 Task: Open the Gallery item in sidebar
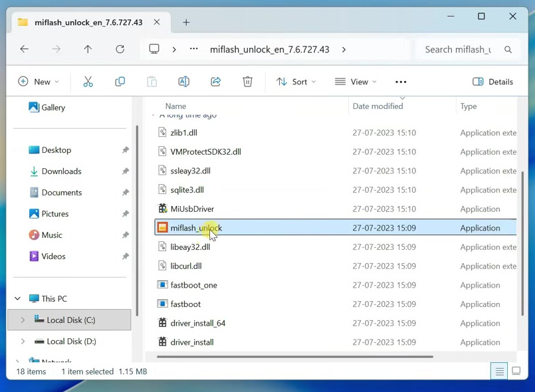click(47, 108)
